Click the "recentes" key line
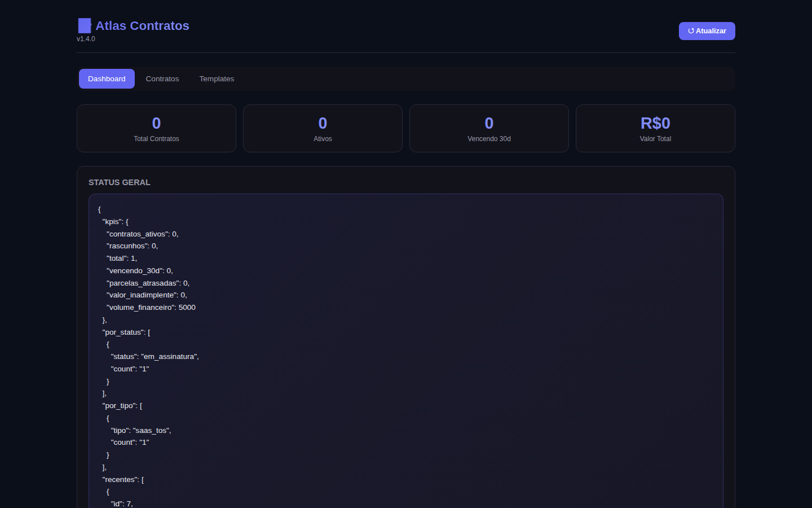This screenshot has height=508, width=812. click(123, 480)
